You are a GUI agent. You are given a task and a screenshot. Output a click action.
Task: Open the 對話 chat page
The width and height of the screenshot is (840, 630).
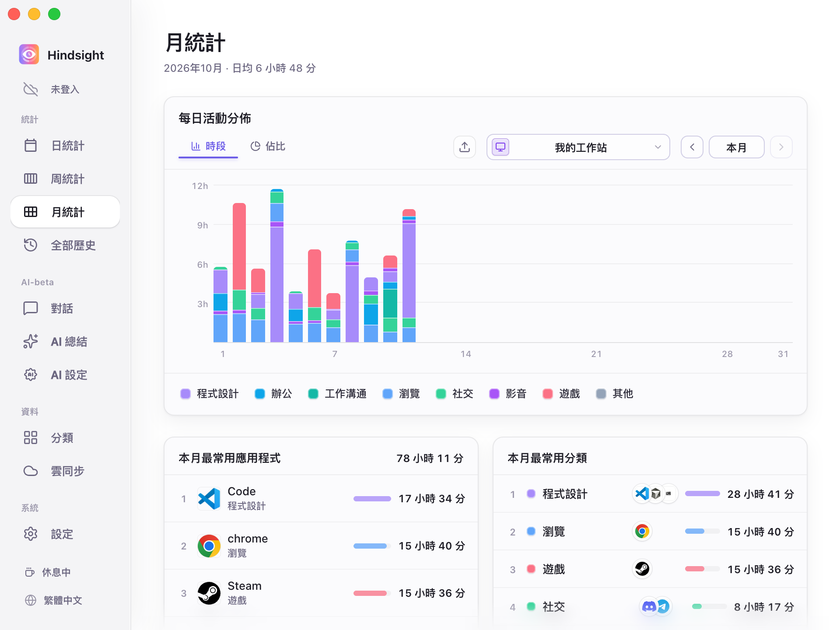[65, 308]
